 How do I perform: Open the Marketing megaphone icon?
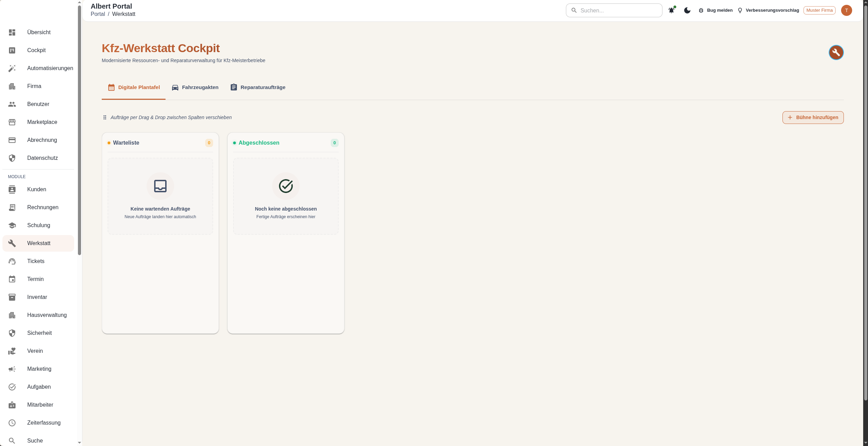(12, 369)
